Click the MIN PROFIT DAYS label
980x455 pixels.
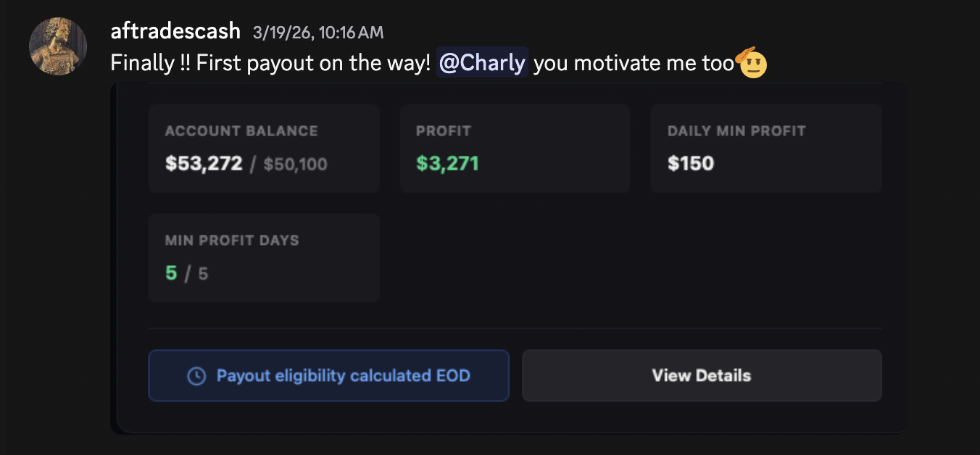[232, 241]
